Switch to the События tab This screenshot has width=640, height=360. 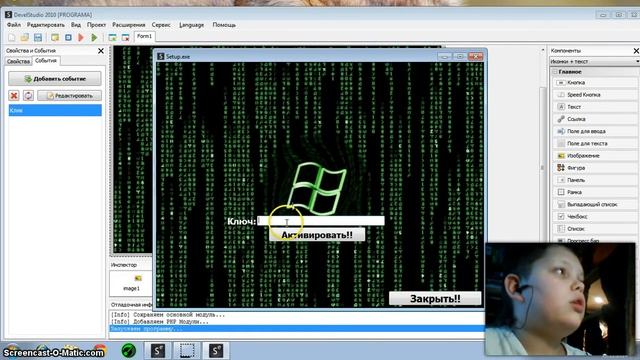point(46,61)
